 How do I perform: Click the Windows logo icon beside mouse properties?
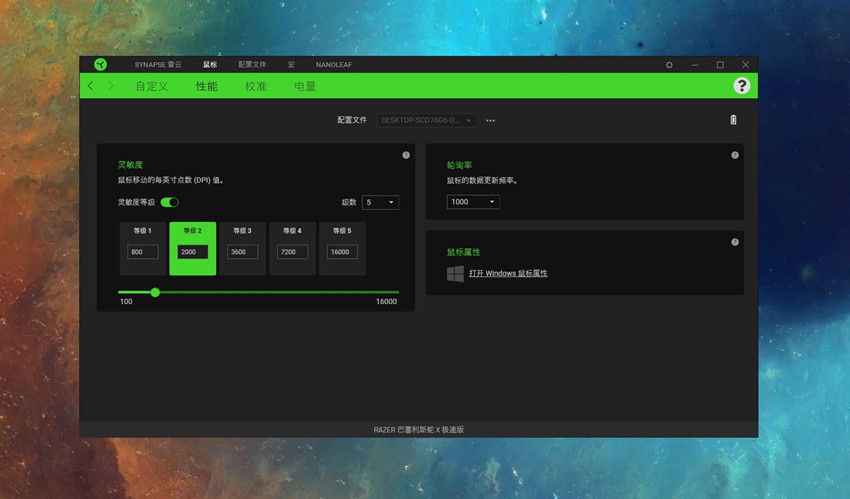(x=455, y=273)
